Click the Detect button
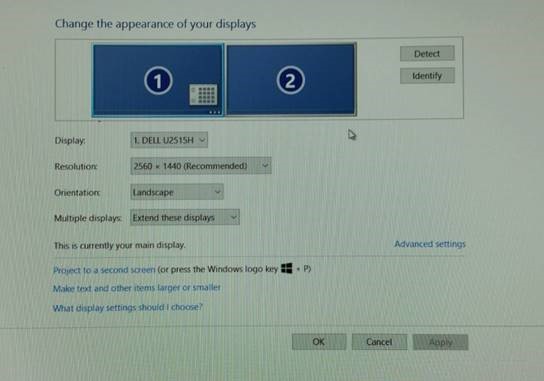Image resolution: width=544 pixels, height=381 pixels. click(x=427, y=53)
